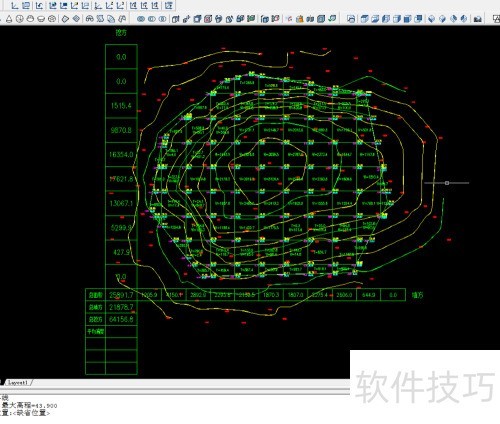The height and width of the screenshot is (424, 500).
Task: Select the Sphere surface tool
Action: (20, 19)
